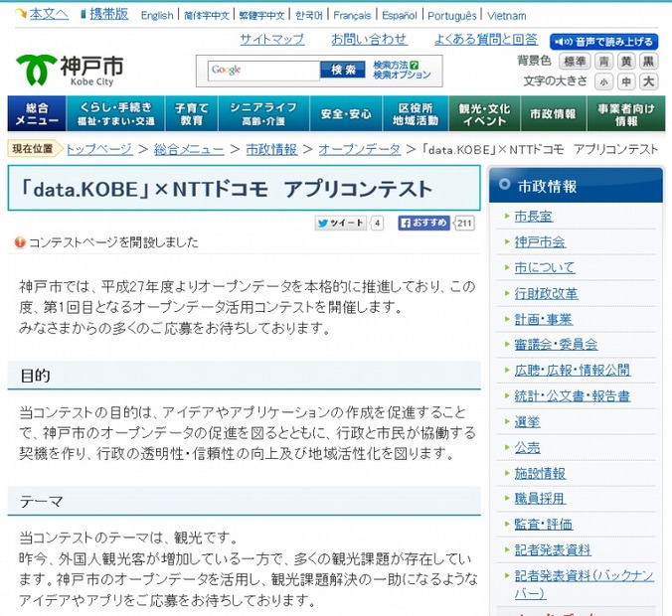Screen dimensions: 672x616
Task: Open the 総合メニュー tab
Action: pos(37,113)
